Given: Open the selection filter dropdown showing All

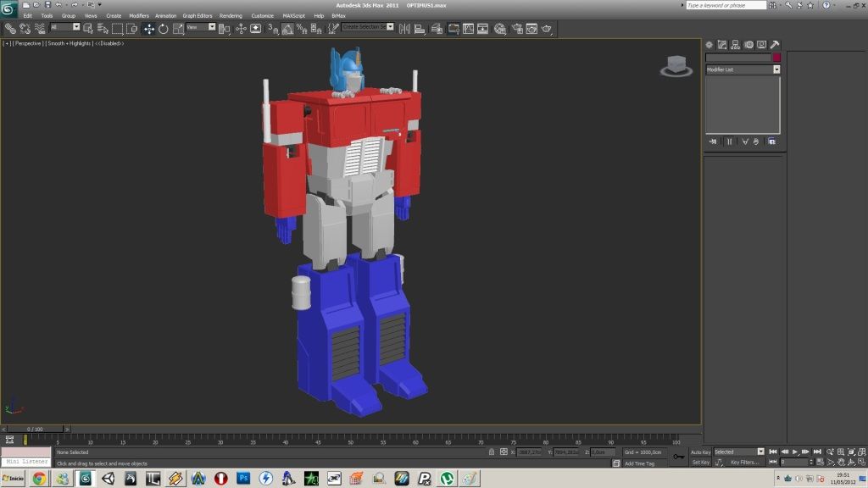Looking at the screenshot, I should point(64,27).
